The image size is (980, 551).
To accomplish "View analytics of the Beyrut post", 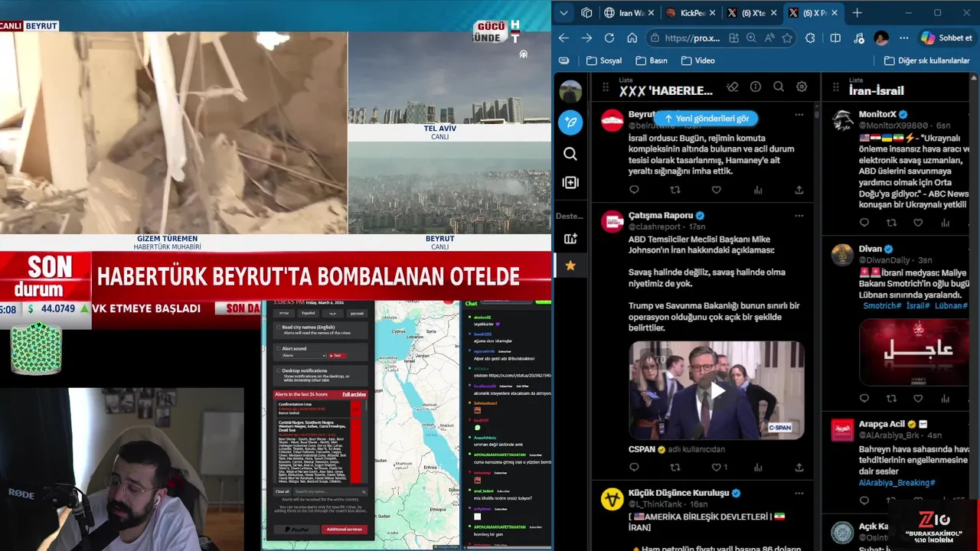I will coord(758,190).
